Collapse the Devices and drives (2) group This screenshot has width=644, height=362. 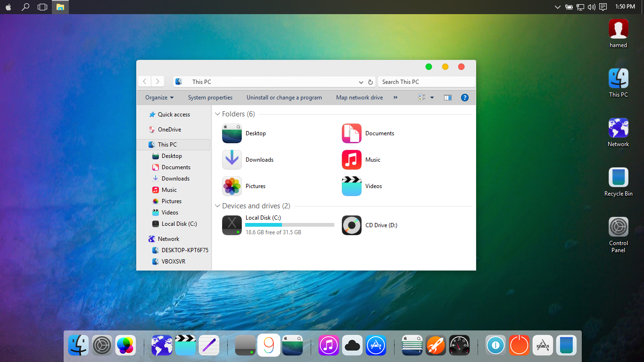pyautogui.click(x=218, y=206)
